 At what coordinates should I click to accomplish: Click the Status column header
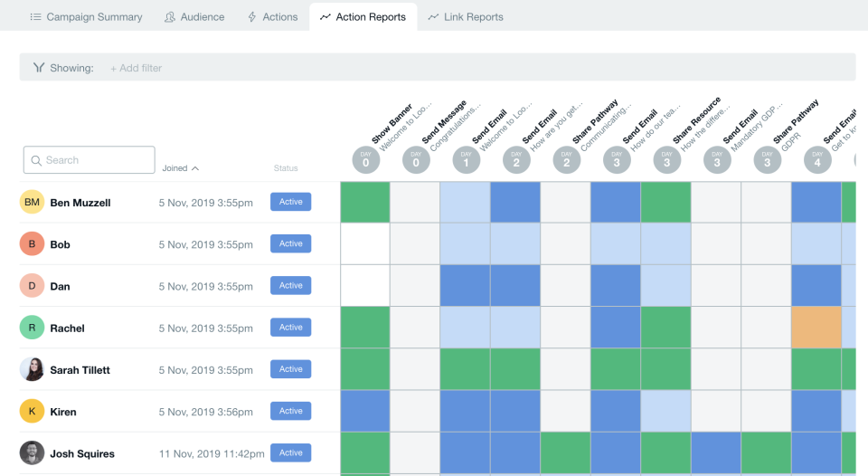point(286,168)
